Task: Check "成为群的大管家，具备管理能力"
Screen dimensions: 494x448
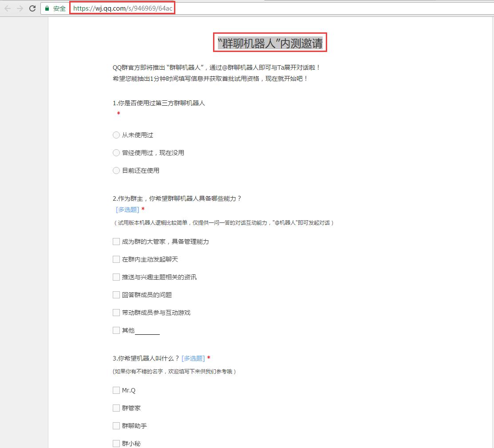Action: coord(116,242)
